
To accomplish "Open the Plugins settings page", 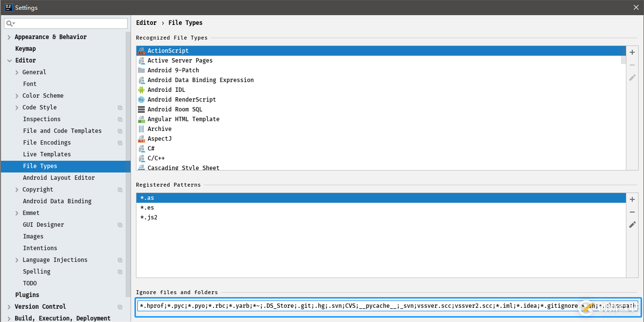I will point(27,295).
